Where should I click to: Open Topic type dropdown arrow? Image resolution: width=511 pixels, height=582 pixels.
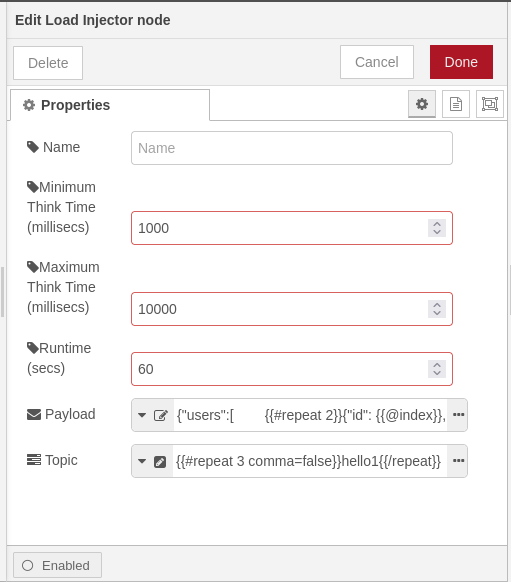coord(142,461)
